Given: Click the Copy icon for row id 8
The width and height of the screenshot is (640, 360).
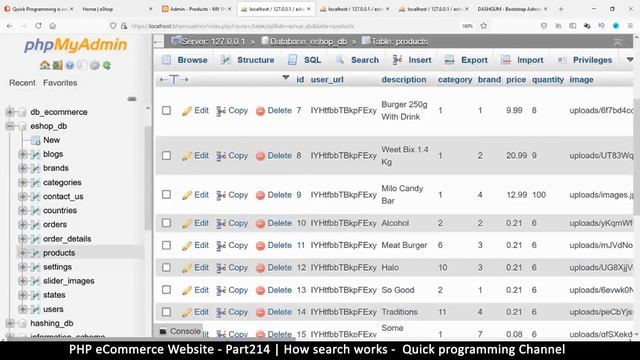Looking at the screenshot, I should tap(221, 156).
